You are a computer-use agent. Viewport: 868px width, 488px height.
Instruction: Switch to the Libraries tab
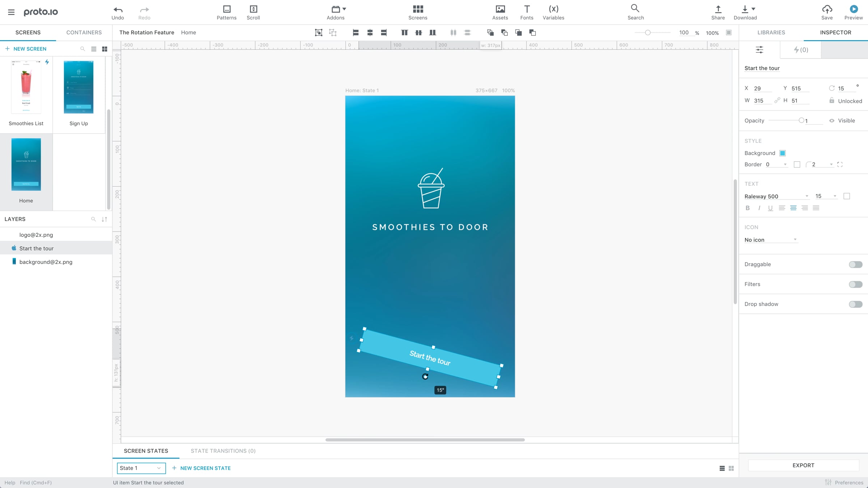(x=771, y=33)
